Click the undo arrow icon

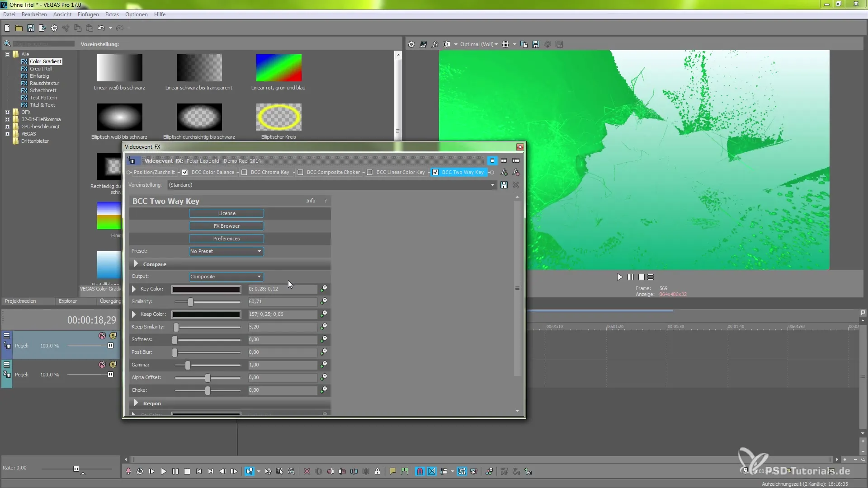point(101,28)
